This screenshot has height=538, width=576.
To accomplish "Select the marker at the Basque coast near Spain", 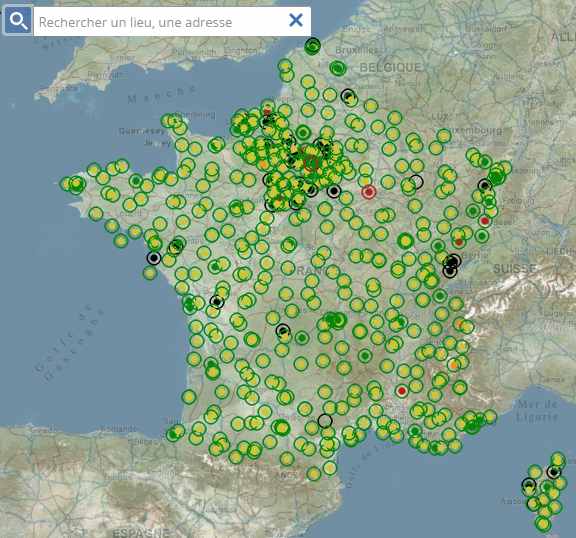I will [x=173, y=434].
